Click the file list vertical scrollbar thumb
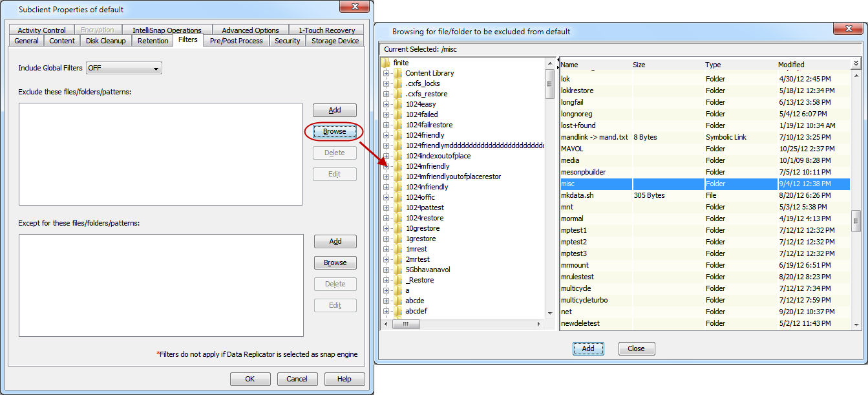 tap(856, 220)
